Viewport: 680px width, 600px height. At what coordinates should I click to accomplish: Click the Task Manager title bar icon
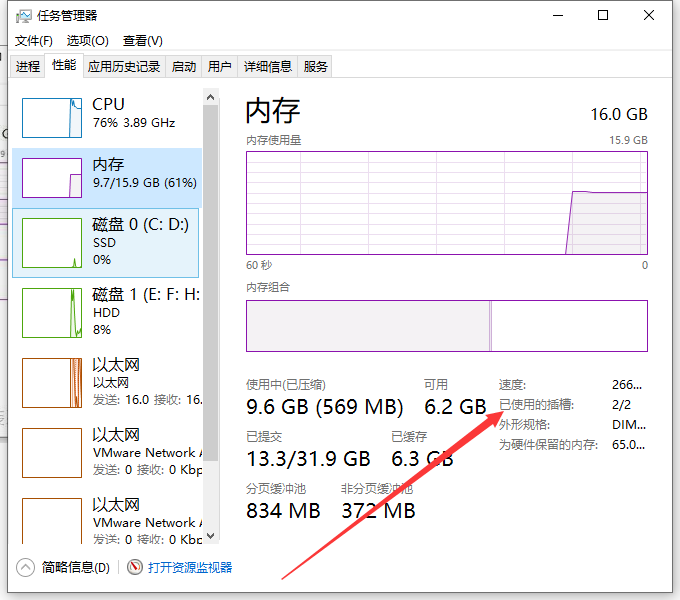(24, 16)
